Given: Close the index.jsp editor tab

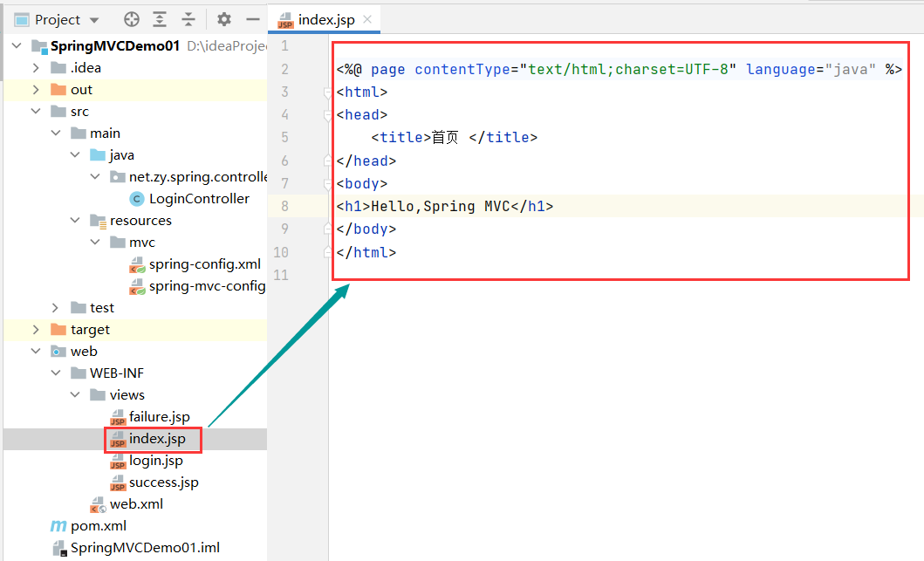Looking at the screenshot, I should click(367, 19).
